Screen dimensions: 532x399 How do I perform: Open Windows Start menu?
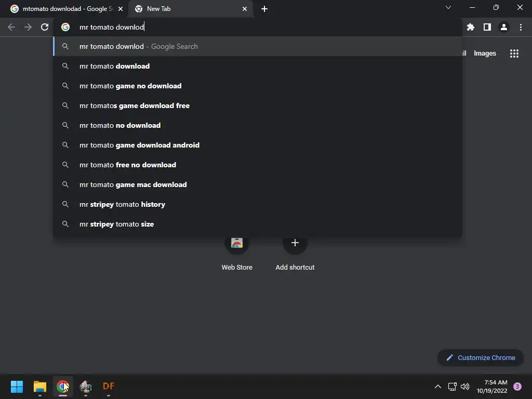[x=17, y=386]
